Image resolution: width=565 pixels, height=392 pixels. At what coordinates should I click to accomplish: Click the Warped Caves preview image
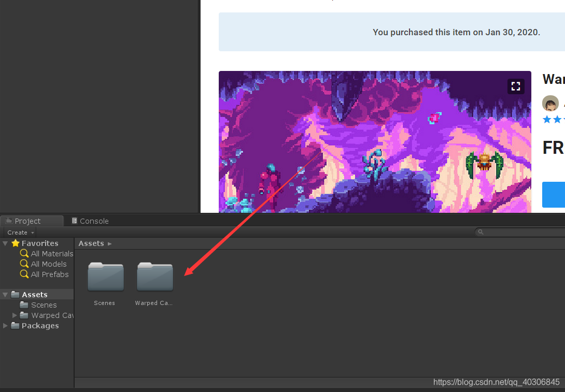click(x=375, y=142)
